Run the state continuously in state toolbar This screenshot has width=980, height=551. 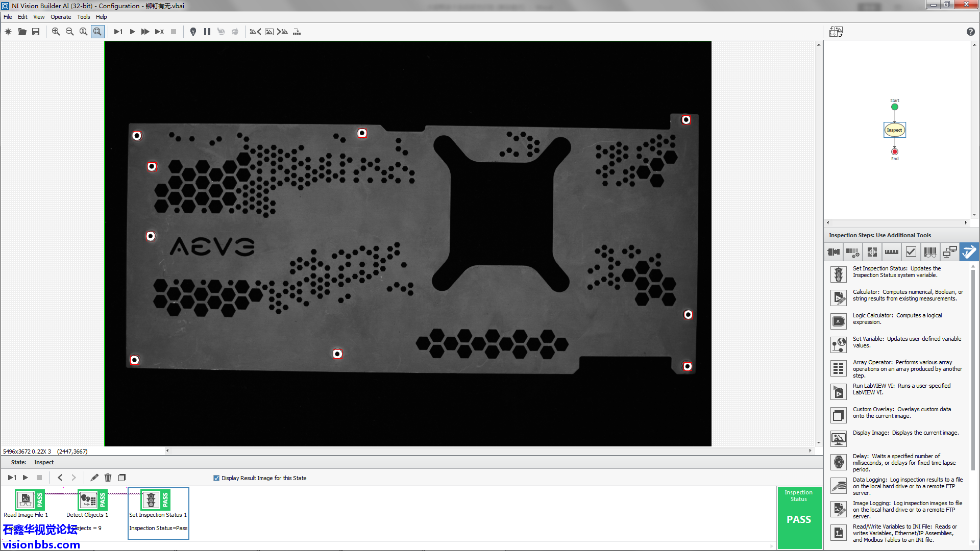[x=26, y=478]
